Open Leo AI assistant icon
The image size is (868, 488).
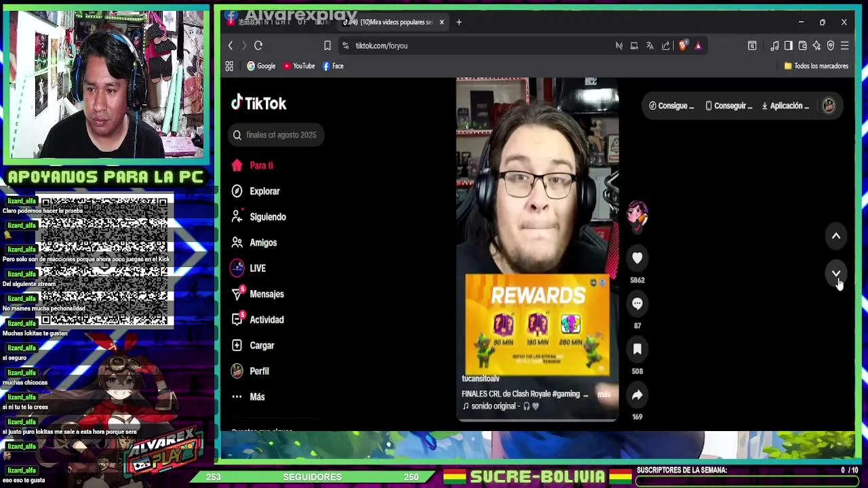click(x=816, y=45)
